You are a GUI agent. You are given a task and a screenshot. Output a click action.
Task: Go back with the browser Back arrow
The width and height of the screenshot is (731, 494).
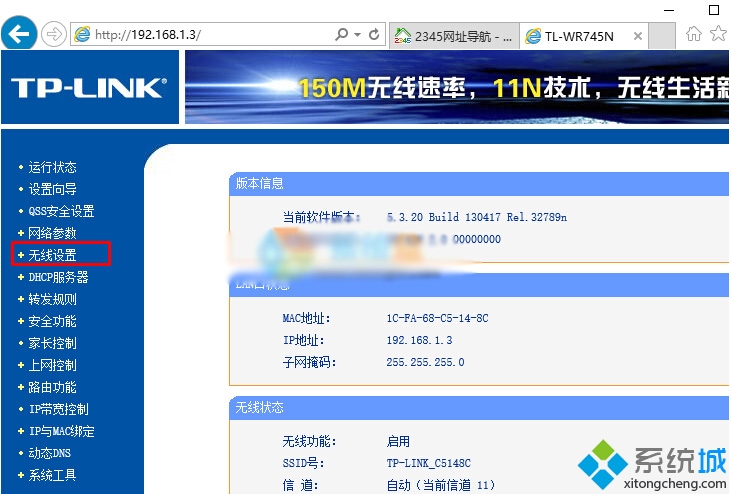(19, 34)
